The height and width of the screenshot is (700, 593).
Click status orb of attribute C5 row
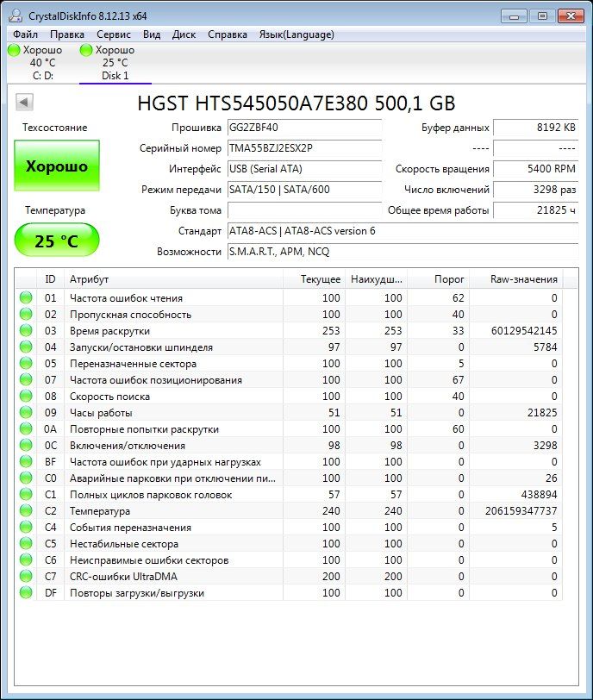point(26,543)
